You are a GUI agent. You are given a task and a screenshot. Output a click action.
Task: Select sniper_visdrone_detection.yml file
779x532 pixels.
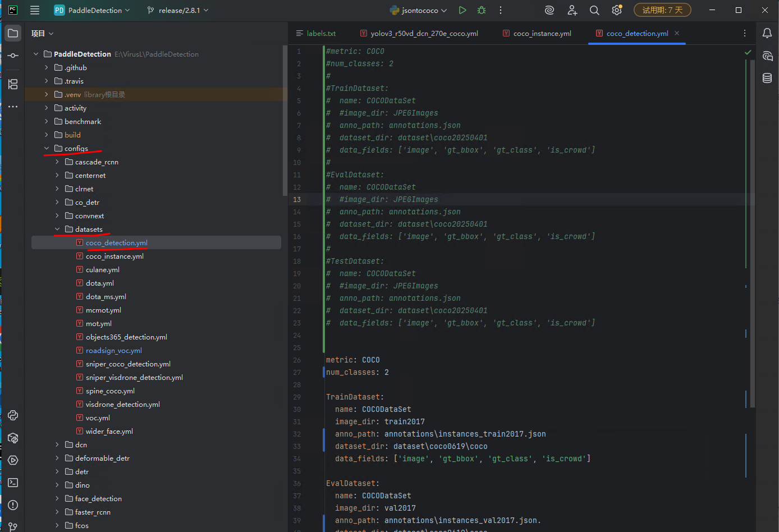pos(134,377)
